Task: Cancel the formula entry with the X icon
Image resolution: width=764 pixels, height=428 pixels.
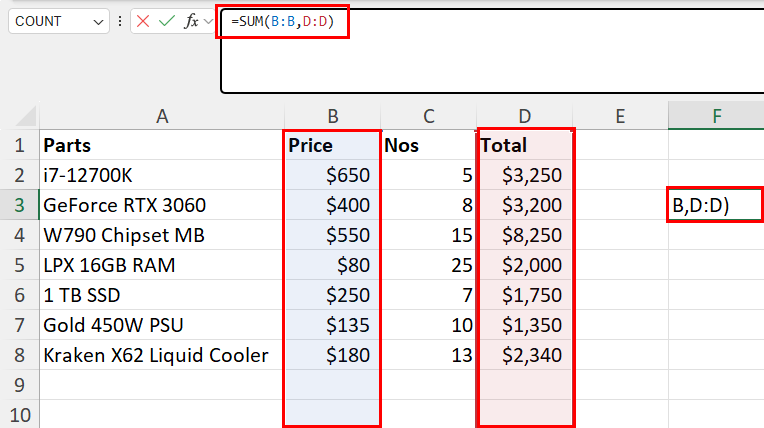Action: (143, 21)
